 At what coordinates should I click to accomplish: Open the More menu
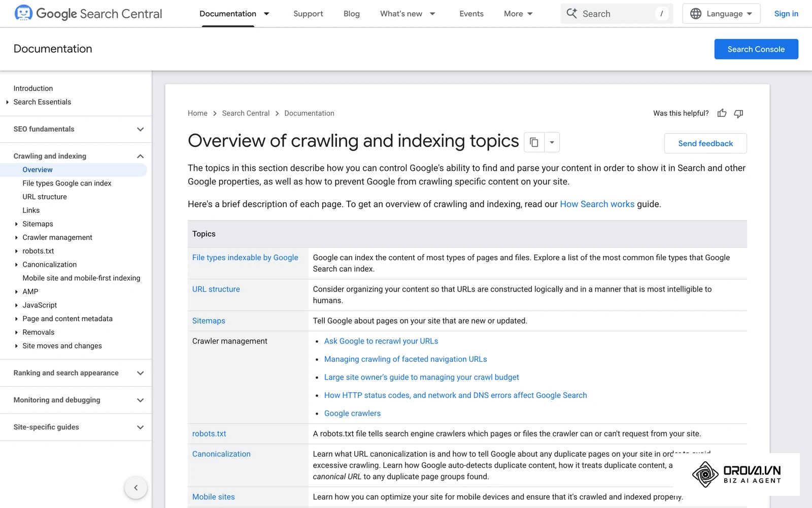(518, 14)
